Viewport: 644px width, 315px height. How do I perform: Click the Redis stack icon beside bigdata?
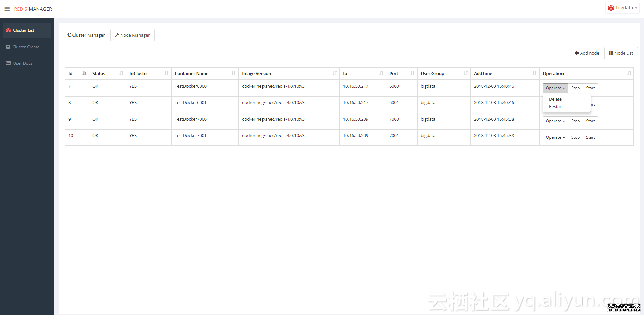pyautogui.click(x=611, y=7)
